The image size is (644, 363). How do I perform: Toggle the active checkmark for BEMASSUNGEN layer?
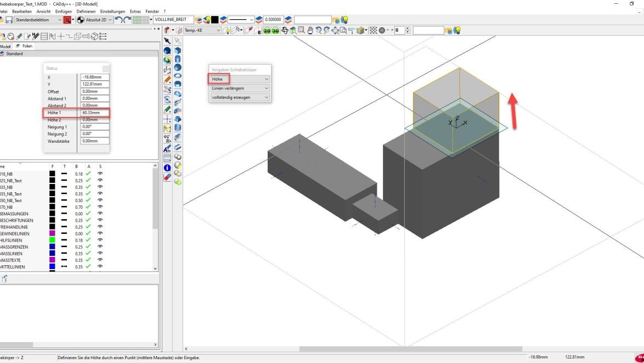pos(88,214)
